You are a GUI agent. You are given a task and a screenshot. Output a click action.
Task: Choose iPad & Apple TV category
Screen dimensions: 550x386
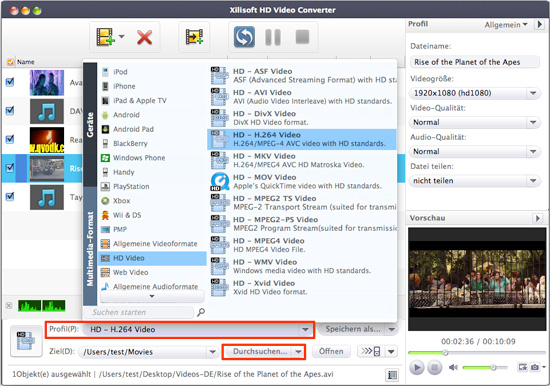coord(152,101)
